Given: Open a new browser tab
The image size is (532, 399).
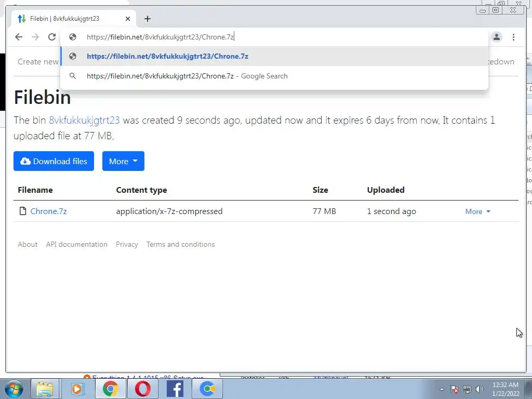Looking at the screenshot, I should click(147, 19).
